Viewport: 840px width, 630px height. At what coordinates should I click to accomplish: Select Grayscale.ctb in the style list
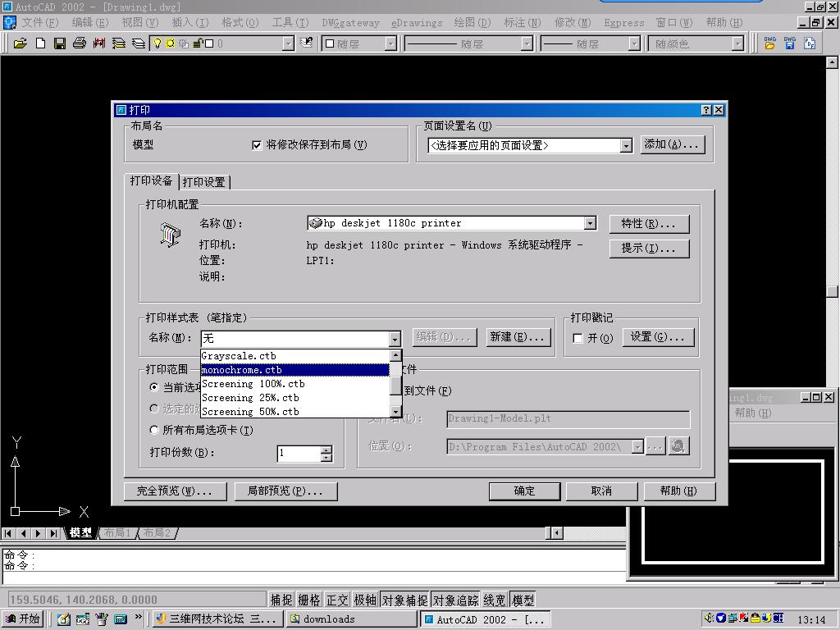pos(294,356)
